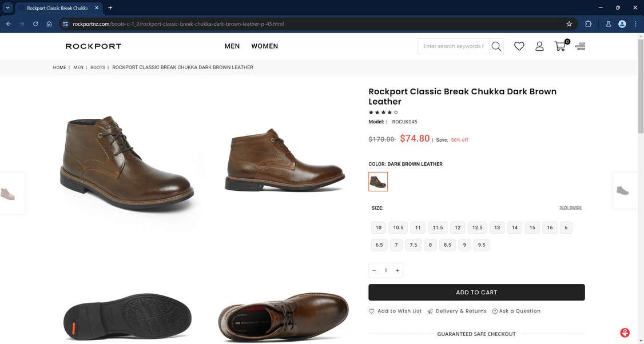Bookmark this page with star icon
This screenshot has width=644, height=344.
[x=569, y=24]
